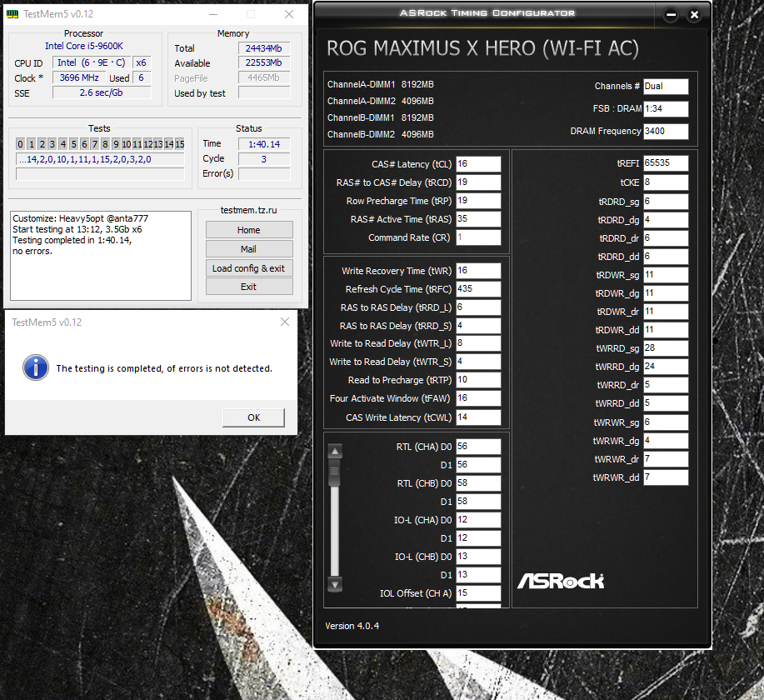Click the Clock value 3696 MHz
The width and height of the screenshot is (764, 700).
coord(79,78)
